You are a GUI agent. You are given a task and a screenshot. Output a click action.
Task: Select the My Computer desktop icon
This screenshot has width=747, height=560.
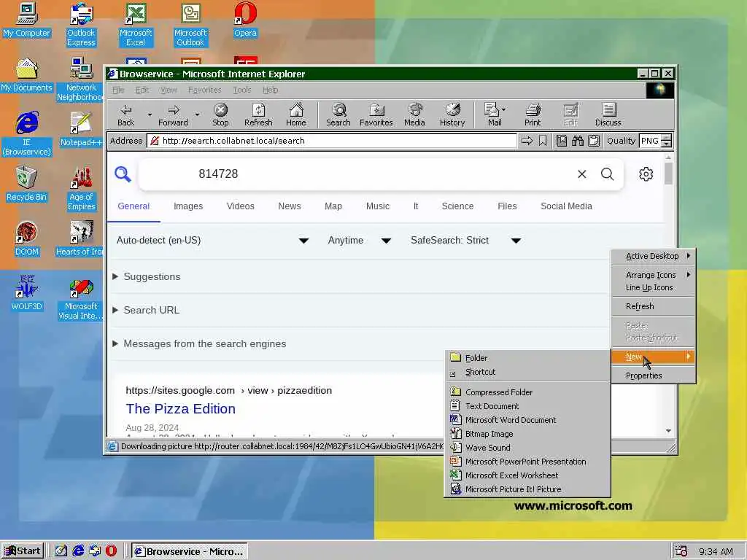(27, 20)
